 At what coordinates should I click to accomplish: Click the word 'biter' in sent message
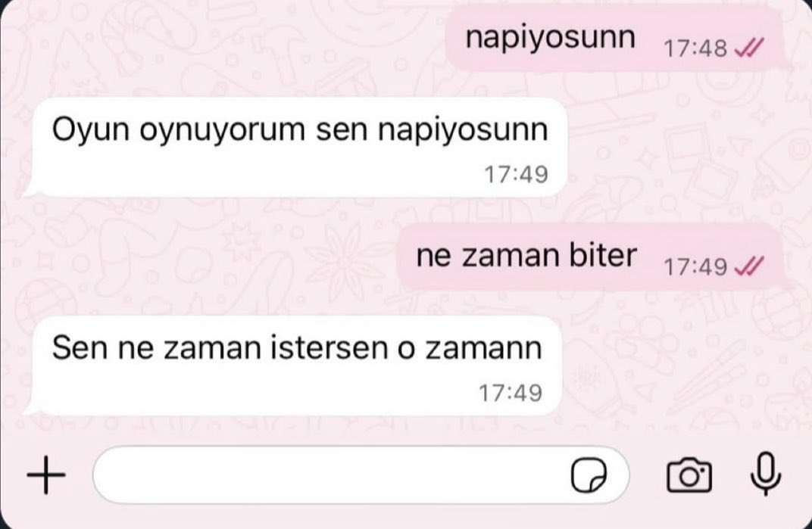(x=603, y=255)
